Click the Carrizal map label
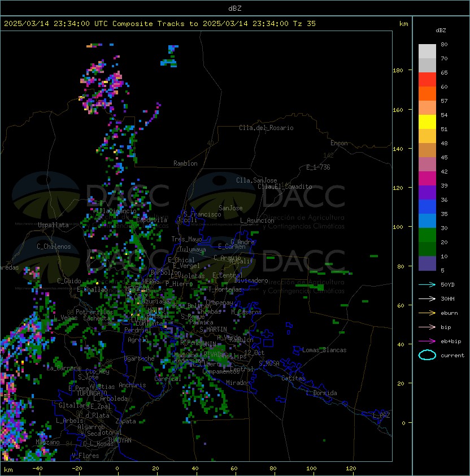 pos(168,379)
